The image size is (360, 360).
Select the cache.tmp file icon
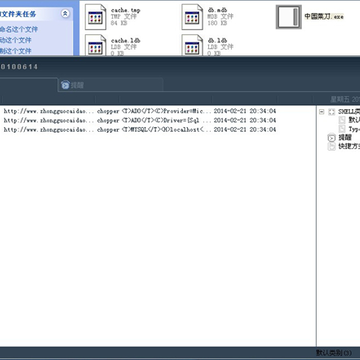(x=96, y=17)
